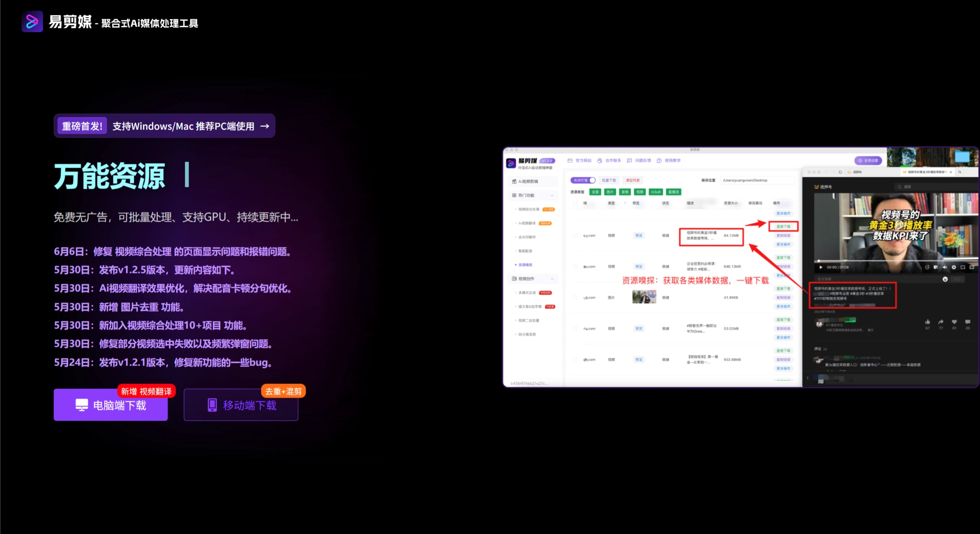The width and height of the screenshot is (980, 534).
Task: Tick header select-all checkbox in preview table
Action: coord(575,203)
